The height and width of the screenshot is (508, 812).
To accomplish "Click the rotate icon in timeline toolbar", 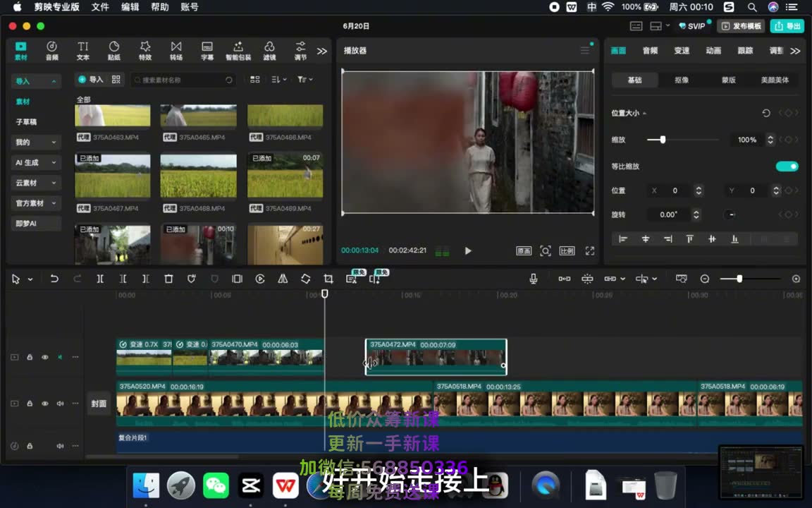I will click(x=305, y=279).
